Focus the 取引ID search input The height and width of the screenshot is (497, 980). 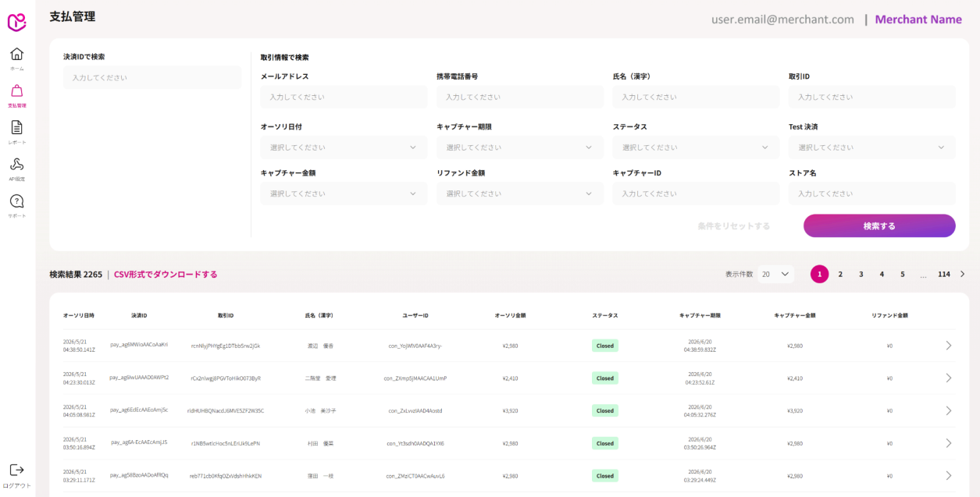point(872,97)
